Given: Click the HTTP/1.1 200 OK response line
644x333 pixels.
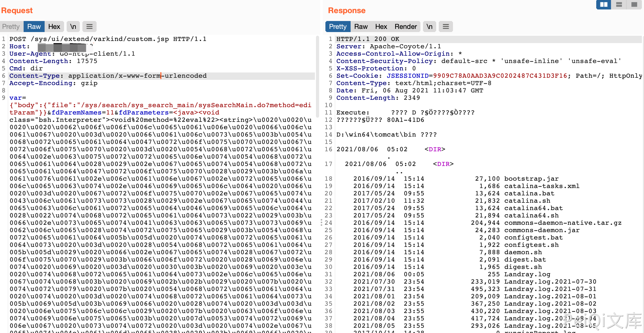Looking at the screenshot, I should pos(368,39).
